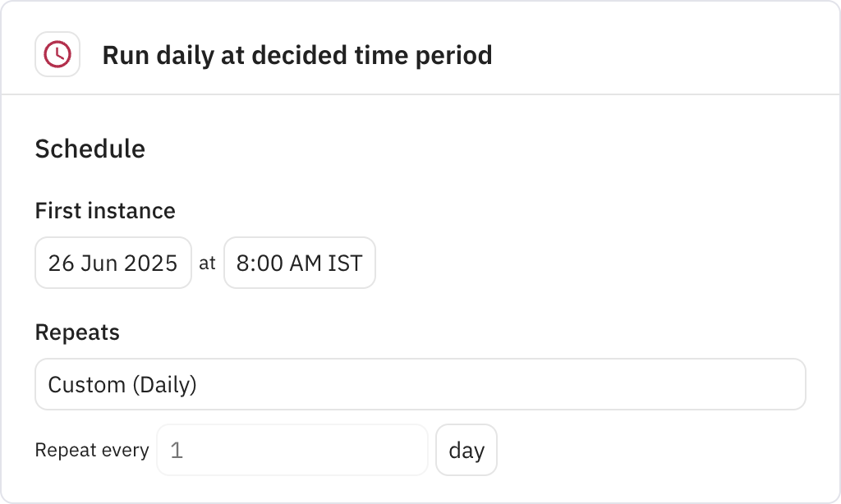Open the date picker showing 26 Jun 2025
This screenshot has width=841, height=504.
(113, 263)
